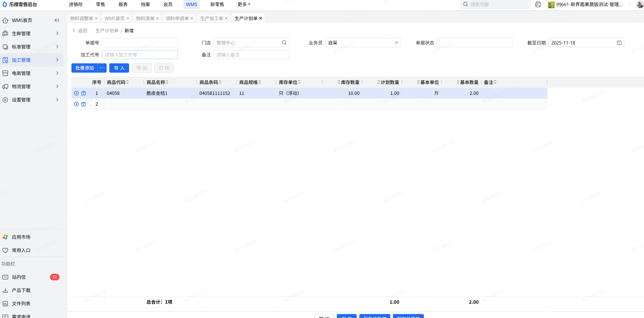Click the printer icon in top bar
Screen dimensions: 644x318
(x=538, y=5)
